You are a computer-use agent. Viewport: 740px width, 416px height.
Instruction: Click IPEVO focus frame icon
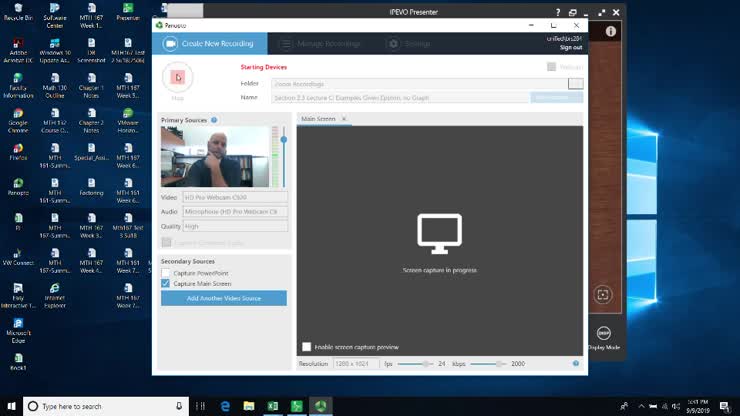(603, 295)
